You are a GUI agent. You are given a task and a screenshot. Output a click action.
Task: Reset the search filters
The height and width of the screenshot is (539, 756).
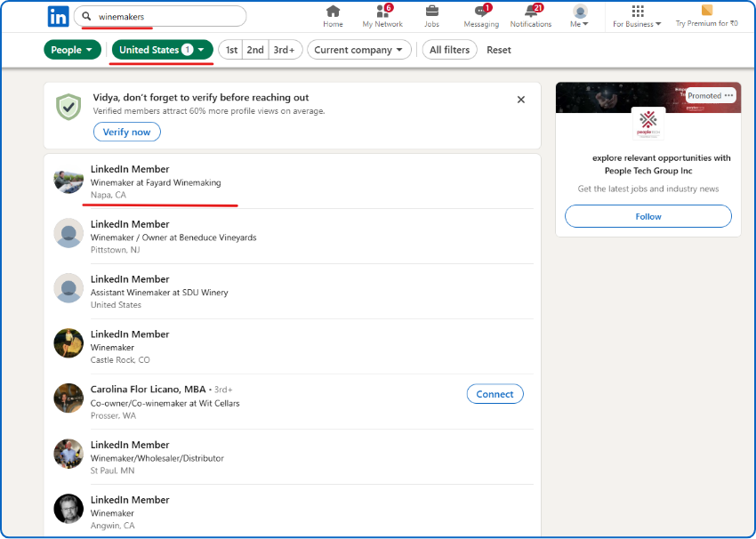point(499,50)
